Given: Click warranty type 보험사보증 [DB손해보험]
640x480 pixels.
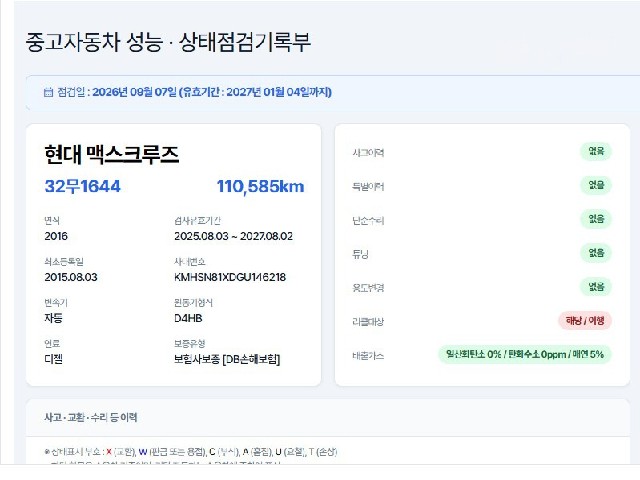Looking at the screenshot, I should [227, 359].
